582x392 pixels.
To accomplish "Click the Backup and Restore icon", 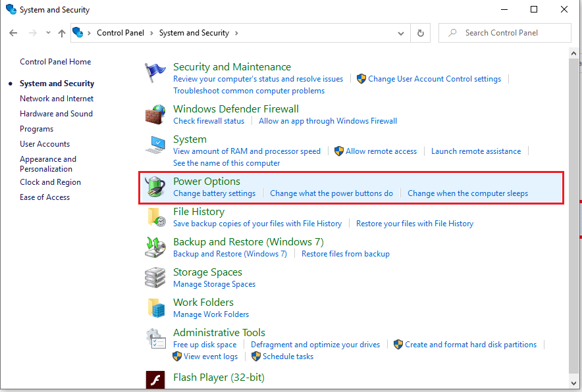I will (155, 248).
